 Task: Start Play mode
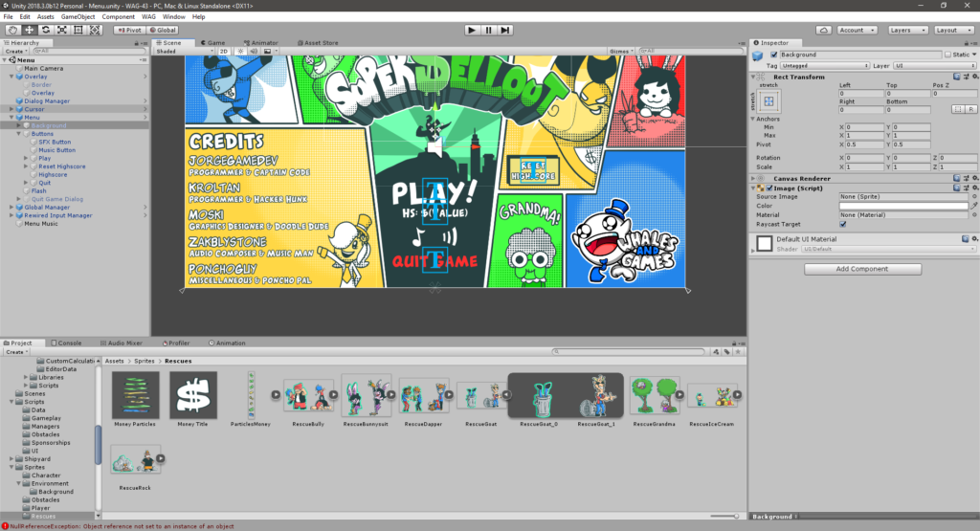point(473,30)
